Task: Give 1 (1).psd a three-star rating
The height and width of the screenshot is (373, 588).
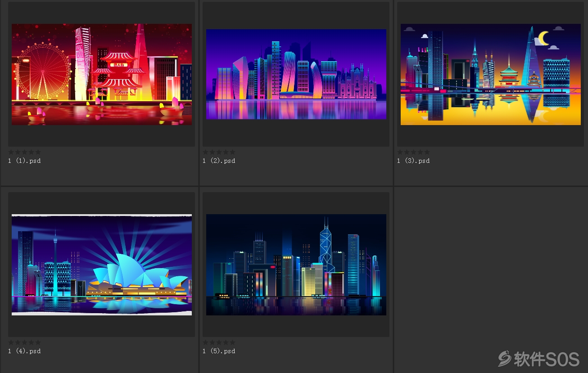Action: (25, 152)
